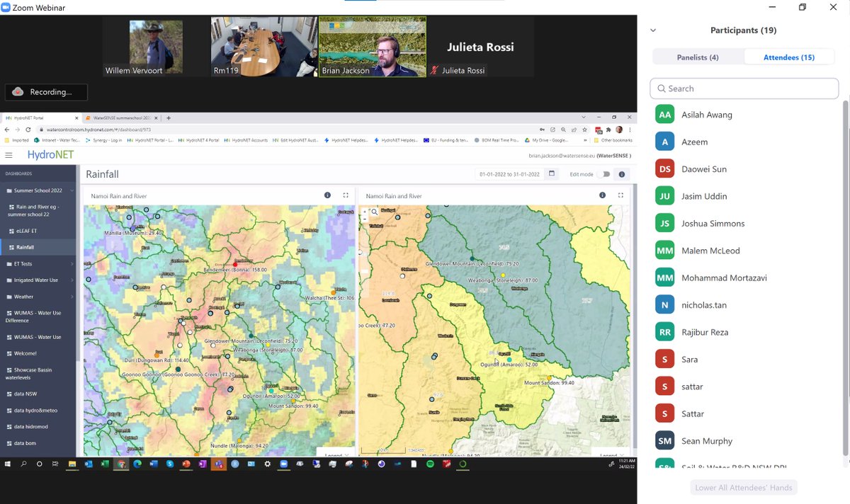Viewport: 850px width, 504px height.
Task: Click the Recording cloud indicator
Action: point(18,92)
